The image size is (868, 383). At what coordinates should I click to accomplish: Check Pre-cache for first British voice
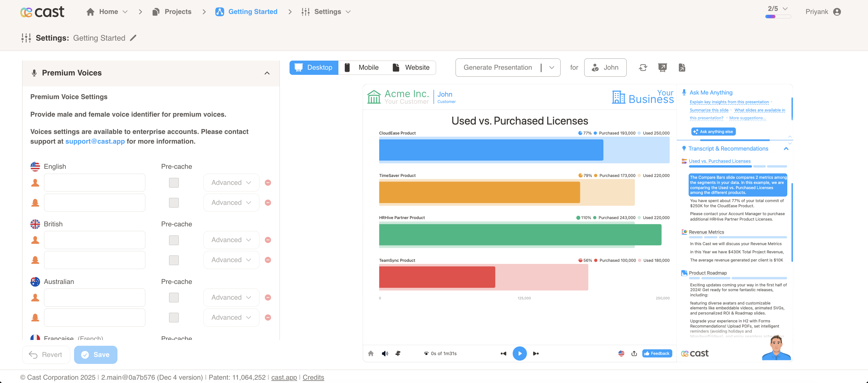(x=174, y=240)
